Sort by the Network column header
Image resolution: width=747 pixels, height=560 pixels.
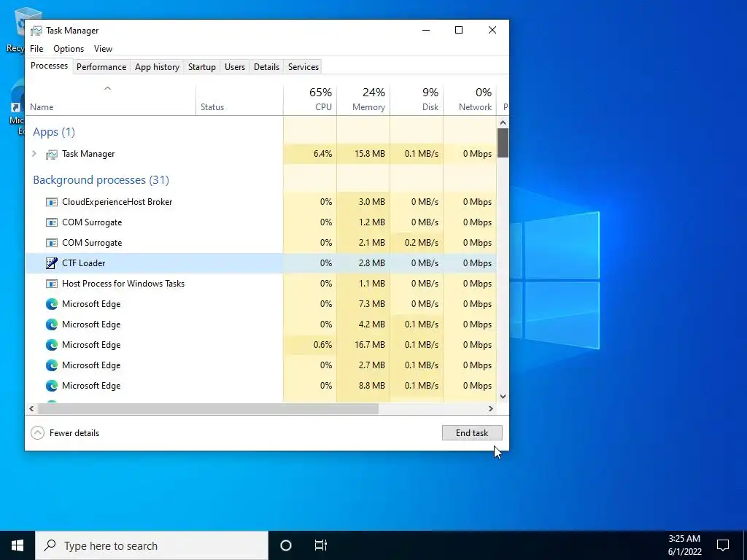pyautogui.click(x=470, y=99)
